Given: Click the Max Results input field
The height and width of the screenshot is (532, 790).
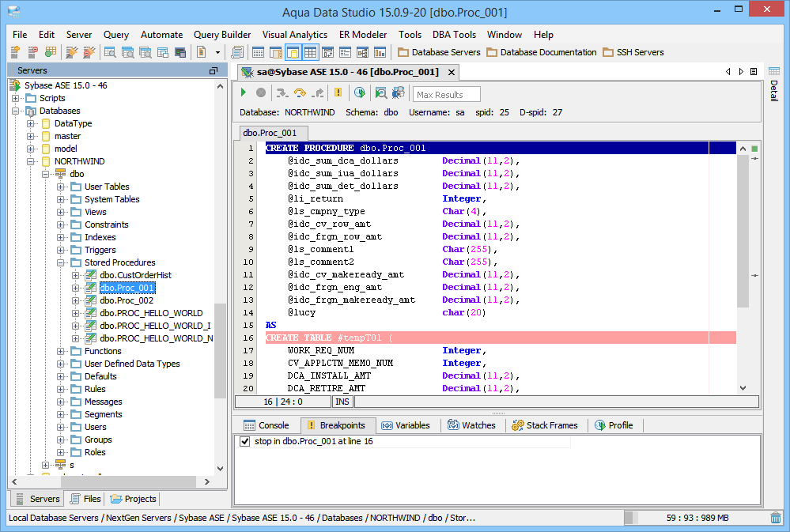Looking at the screenshot, I should click(447, 95).
